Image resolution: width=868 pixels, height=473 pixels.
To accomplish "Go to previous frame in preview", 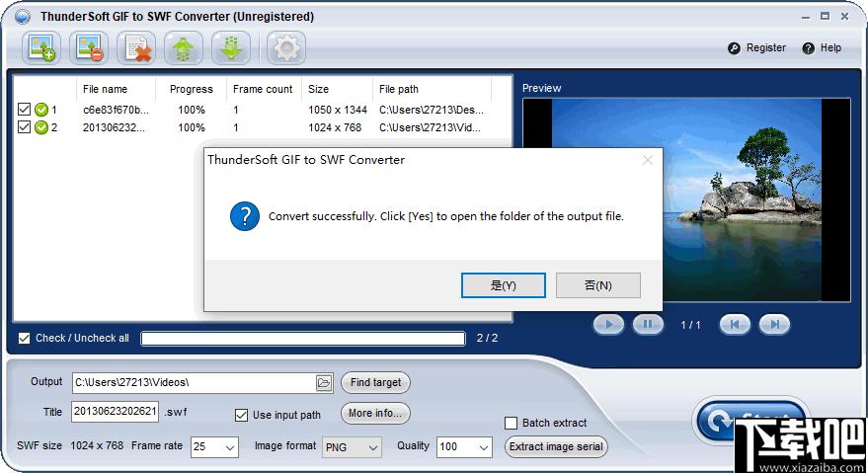I will (x=735, y=325).
